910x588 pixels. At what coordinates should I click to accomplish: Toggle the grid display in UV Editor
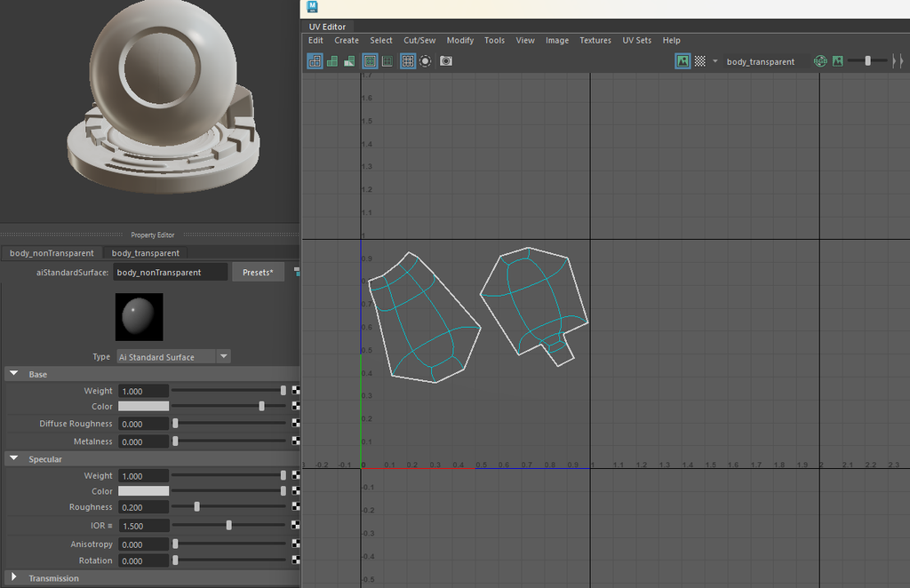coord(407,60)
